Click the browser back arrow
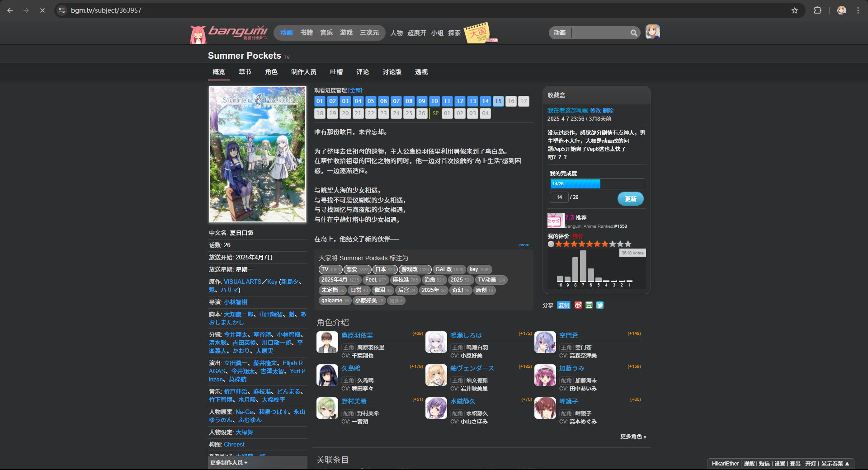The image size is (868, 470). click(x=10, y=10)
